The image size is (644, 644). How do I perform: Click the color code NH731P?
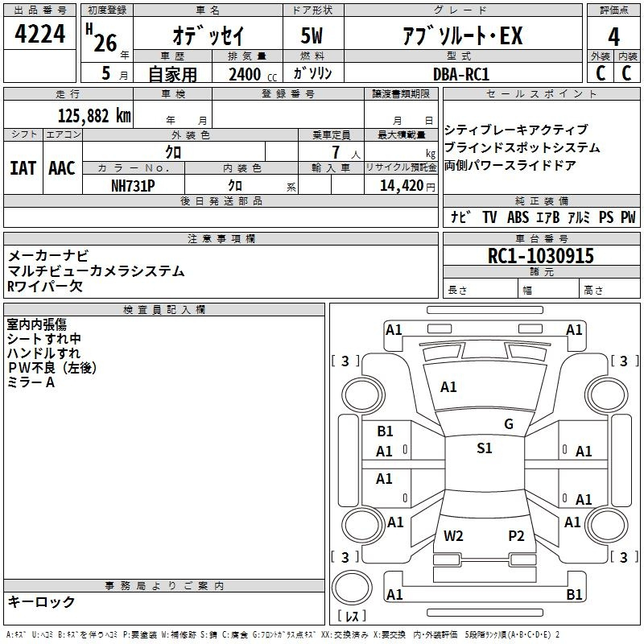(133, 184)
